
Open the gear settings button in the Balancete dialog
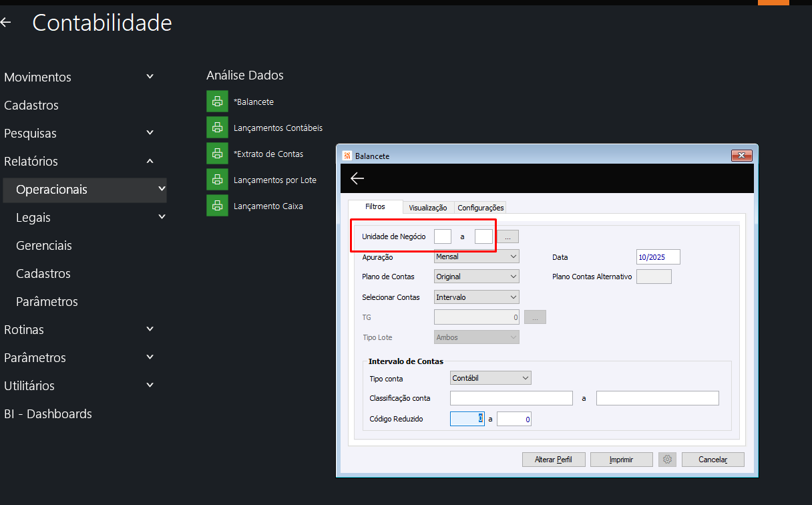668,460
